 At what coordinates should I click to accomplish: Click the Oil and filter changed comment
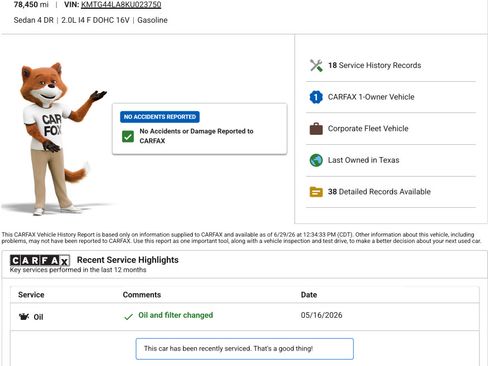pyautogui.click(x=176, y=315)
